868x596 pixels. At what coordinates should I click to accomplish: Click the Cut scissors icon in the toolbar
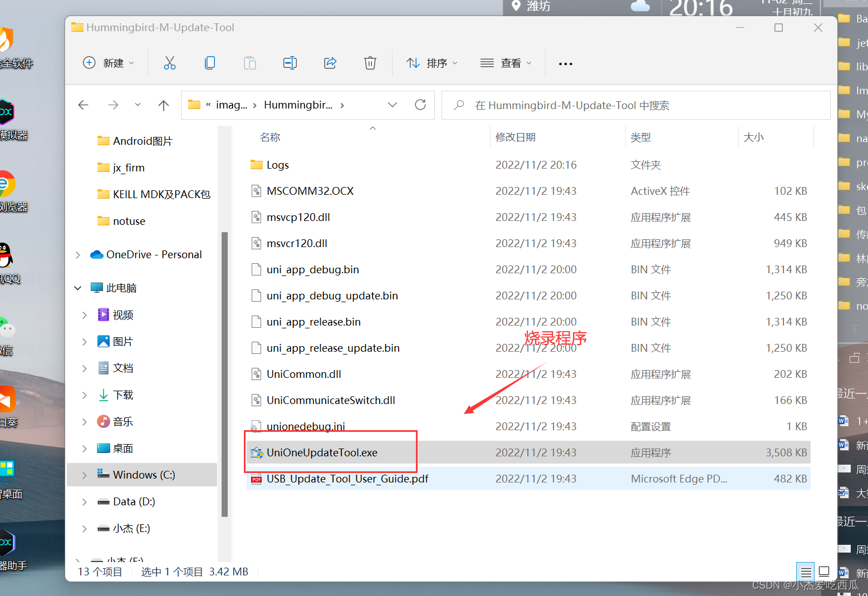click(170, 63)
